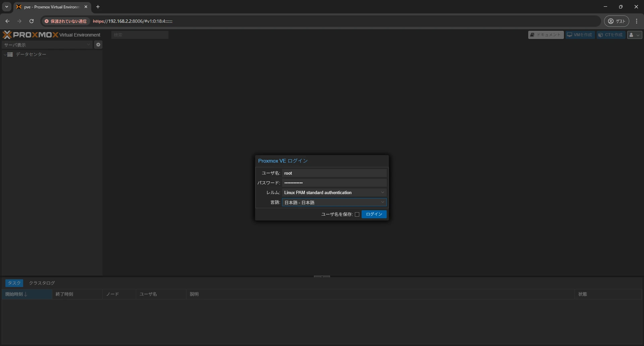Click the CTを作成 button
Viewport: 644px width, 346px height.
click(611, 35)
